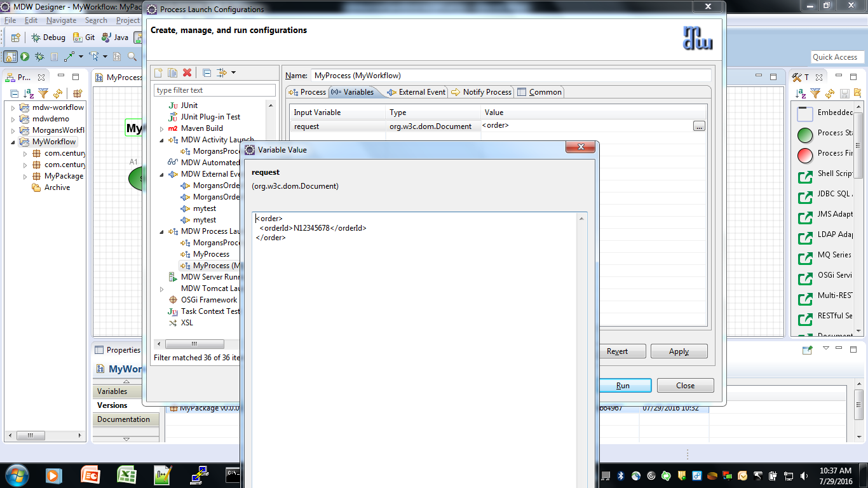This screenshot has width=868, height=488.
Task: Click the Process Start green toolbox icon
Action: [805, 135]
